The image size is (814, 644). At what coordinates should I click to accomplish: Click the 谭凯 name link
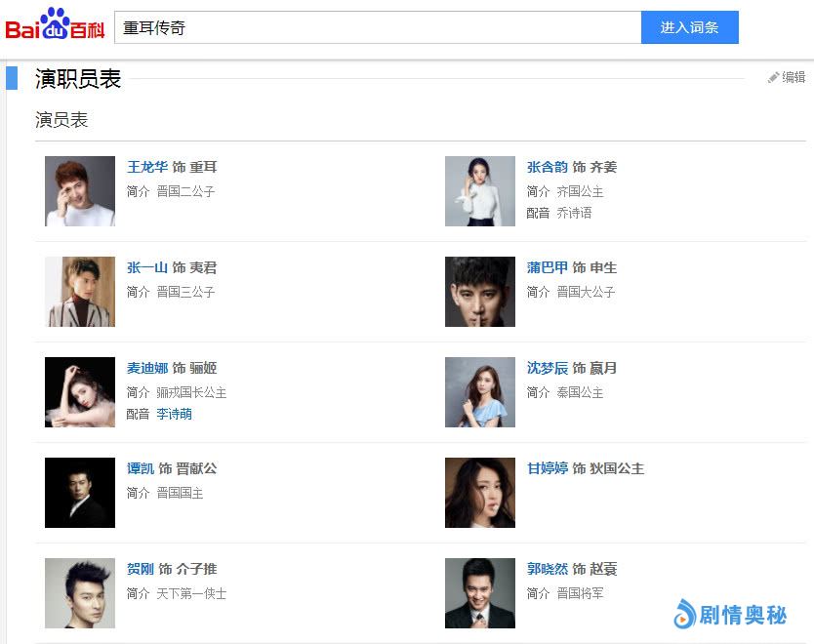tap(141, 468)
